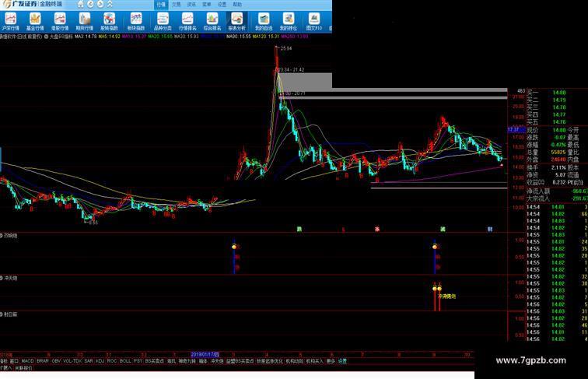Click the highlighted date marker 2018/01/17
Image resolution: width=588 pixels, height=379 pixels.
205,354
